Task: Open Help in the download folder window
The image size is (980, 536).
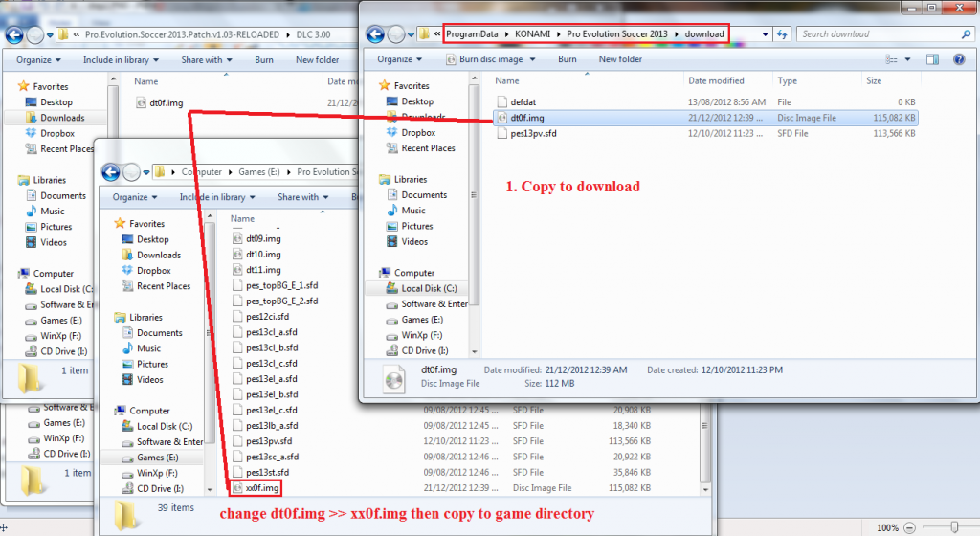Action: 959,59
